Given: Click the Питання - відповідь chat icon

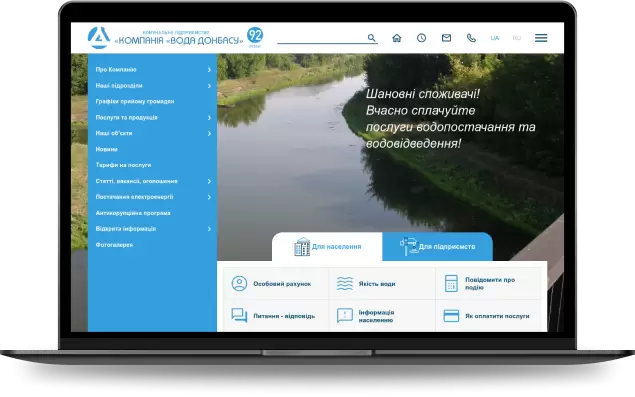Looking at the screenshot, I should pos(239,316).
